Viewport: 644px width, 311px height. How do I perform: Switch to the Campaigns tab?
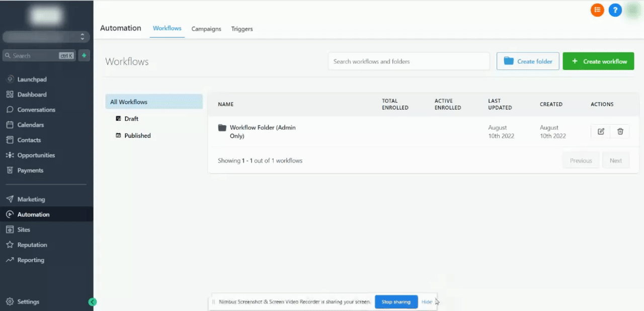click(x=206, y=29)
